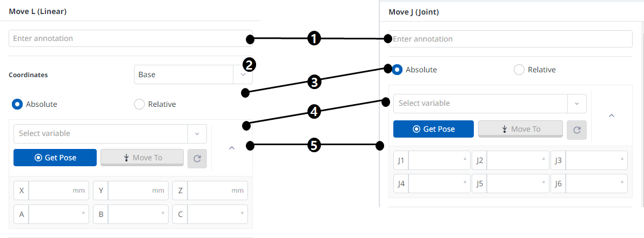The height and width of the screenshot is (238, 644).
Task: Select Absolute option in Move L panel
Action: pyautogui.click(x=17, y=104)
